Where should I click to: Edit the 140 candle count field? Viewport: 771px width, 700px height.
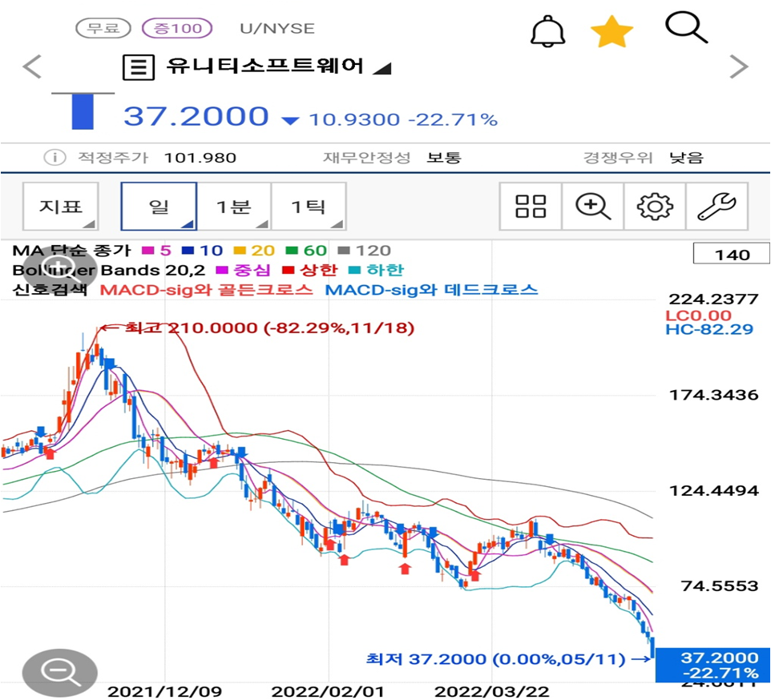coord(731,254)
